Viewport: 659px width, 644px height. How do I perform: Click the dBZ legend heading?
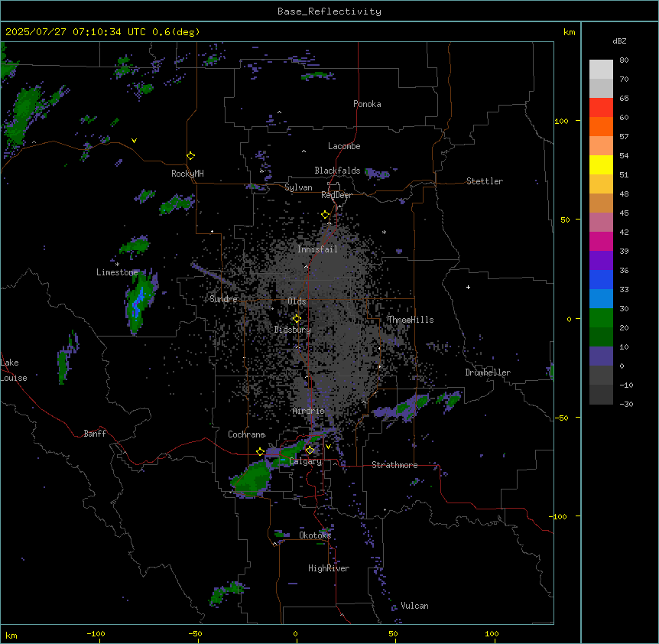[619, 41]
